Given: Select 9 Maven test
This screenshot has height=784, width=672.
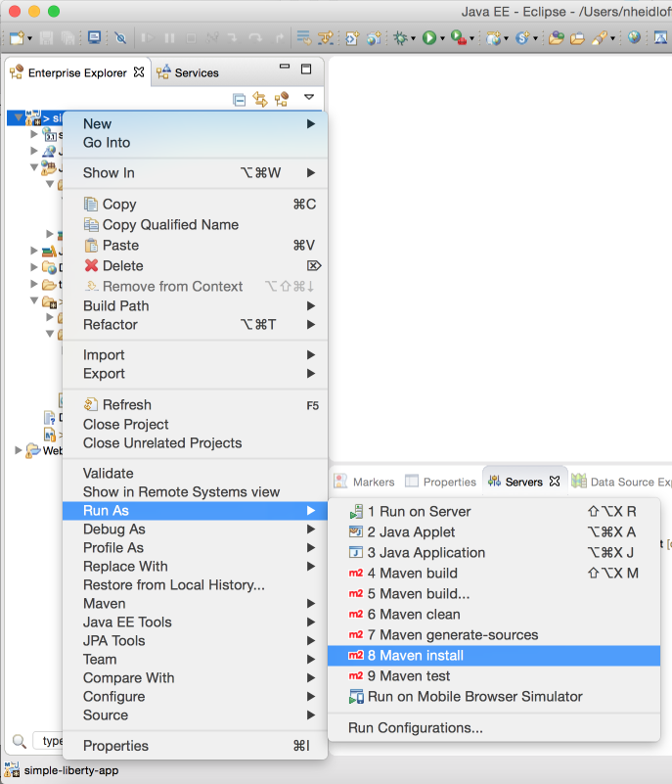Looking at the screenshot, I should click(x=494, y=676).
